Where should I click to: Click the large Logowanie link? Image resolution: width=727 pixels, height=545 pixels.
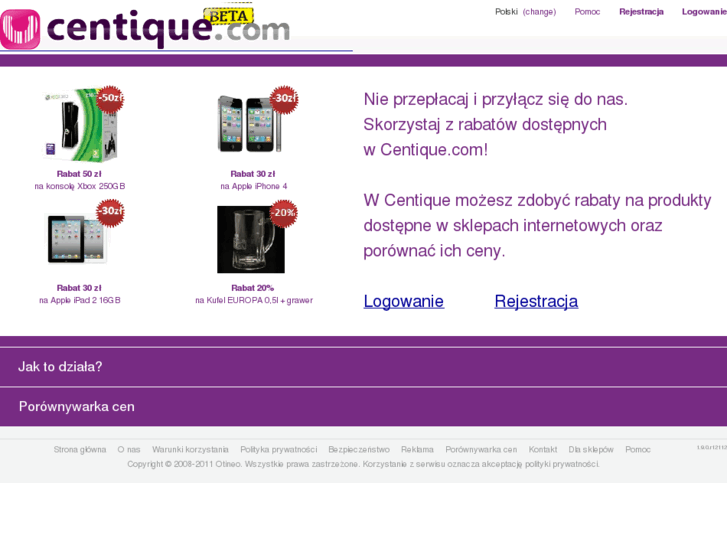[x=403, y=301]
